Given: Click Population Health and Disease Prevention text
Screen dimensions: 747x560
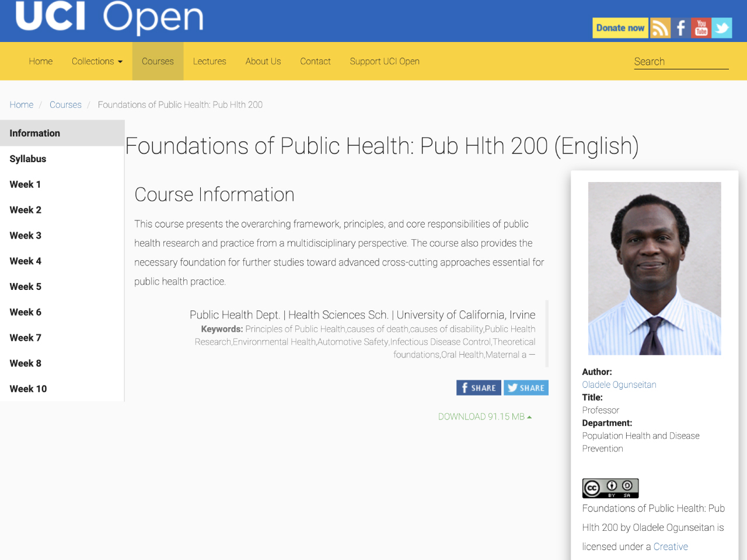Looking at the screenshot, I should coord(641,442).
